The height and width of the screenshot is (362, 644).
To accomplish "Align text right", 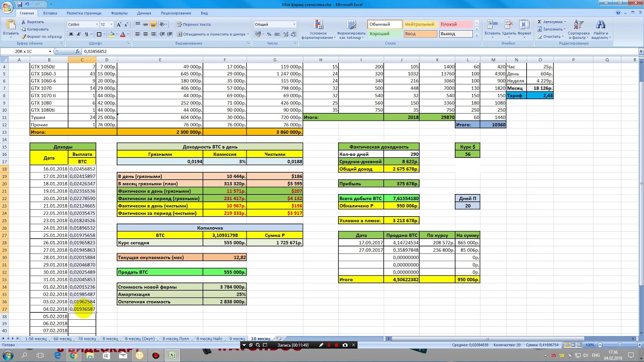I will pyautogui.click(x=153, y=34).
